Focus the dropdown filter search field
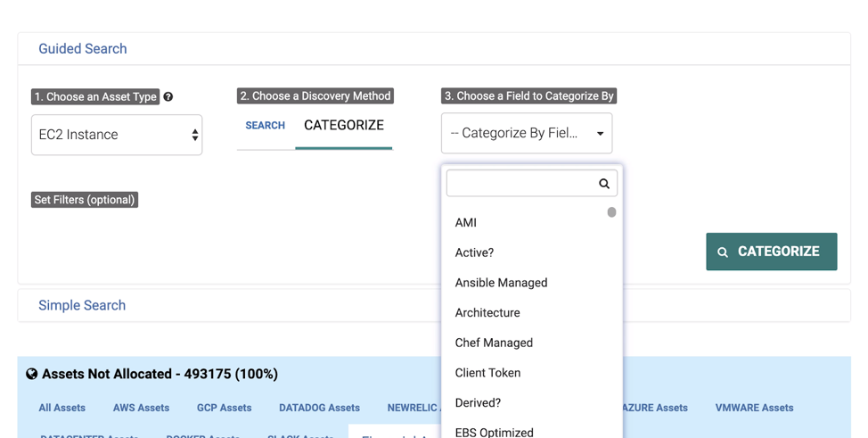868x438 pixels. tap(531, 184)
